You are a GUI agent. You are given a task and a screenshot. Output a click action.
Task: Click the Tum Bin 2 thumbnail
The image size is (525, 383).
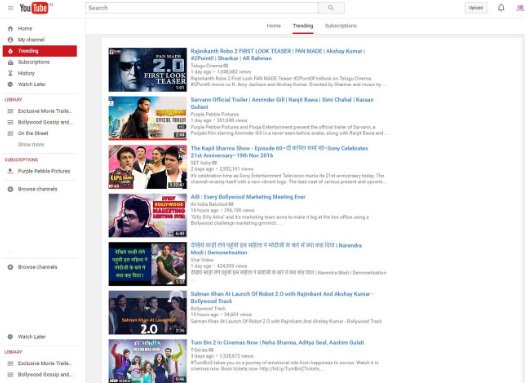click(148, 361)
